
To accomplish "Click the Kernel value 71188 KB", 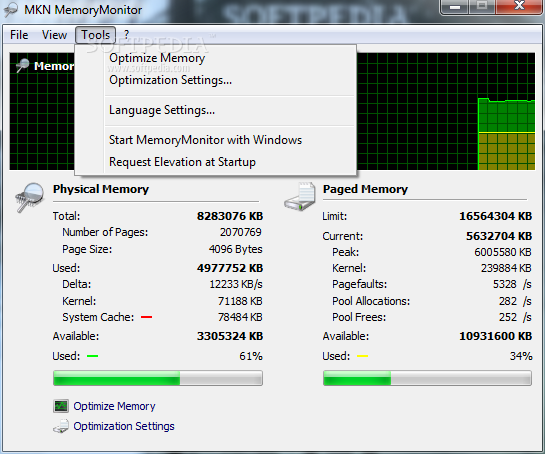I will tap(240, 301).
